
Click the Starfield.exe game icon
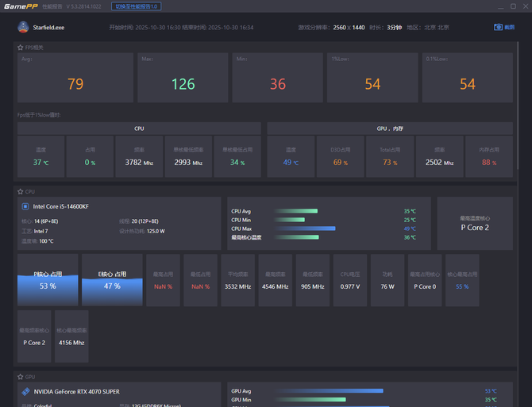click(23, 27)
